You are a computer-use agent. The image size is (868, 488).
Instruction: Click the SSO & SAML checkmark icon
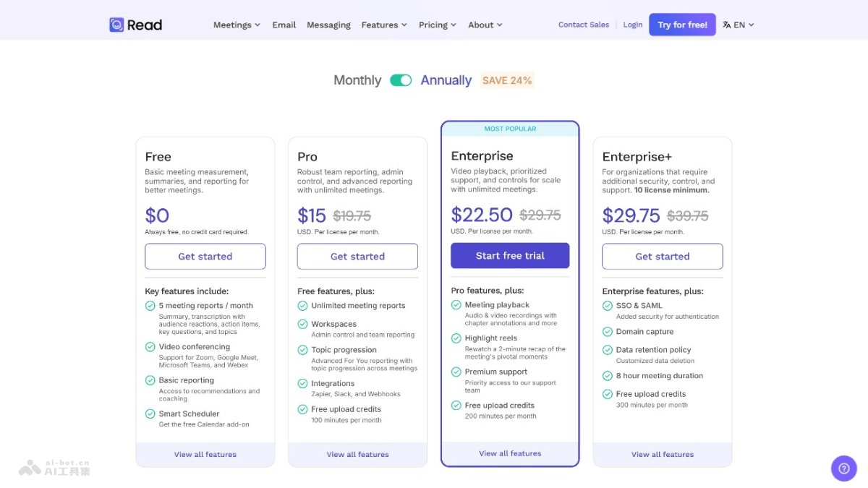608,306
